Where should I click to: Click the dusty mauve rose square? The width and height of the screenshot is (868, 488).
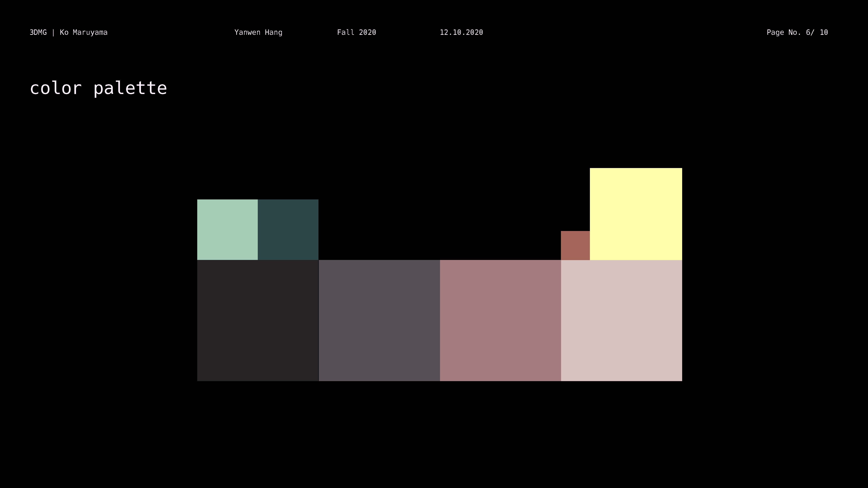(x=500, y=320)
